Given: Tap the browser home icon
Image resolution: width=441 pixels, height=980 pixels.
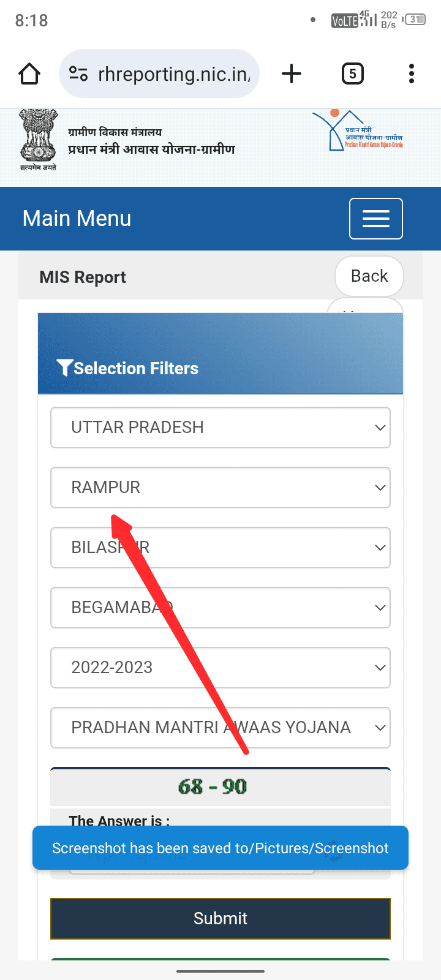Looking at the screenshot, I should point(29,74).
